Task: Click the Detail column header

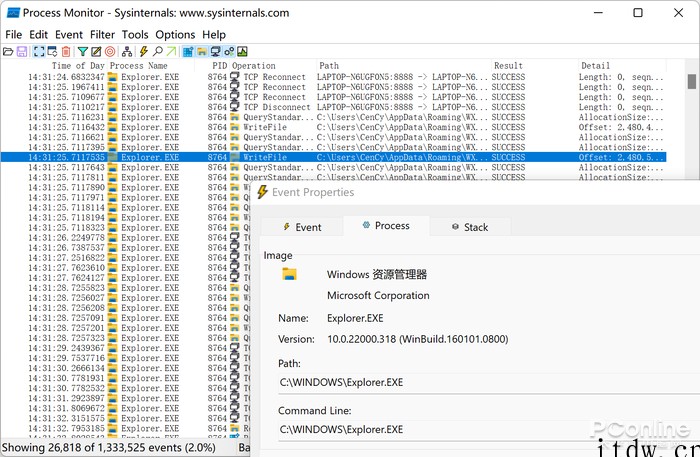Action: (x=595, y=66)
